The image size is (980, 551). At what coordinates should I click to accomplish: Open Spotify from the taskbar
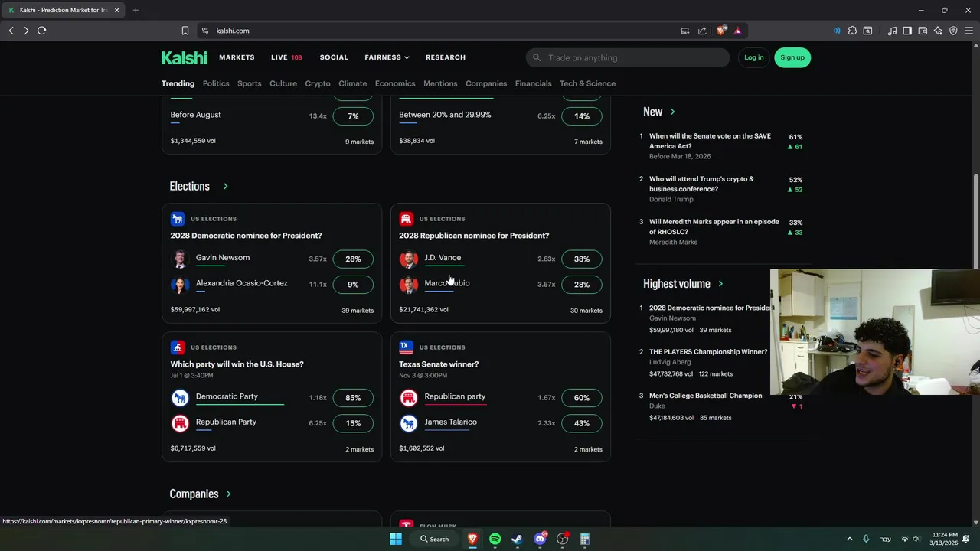pos(495,539)
